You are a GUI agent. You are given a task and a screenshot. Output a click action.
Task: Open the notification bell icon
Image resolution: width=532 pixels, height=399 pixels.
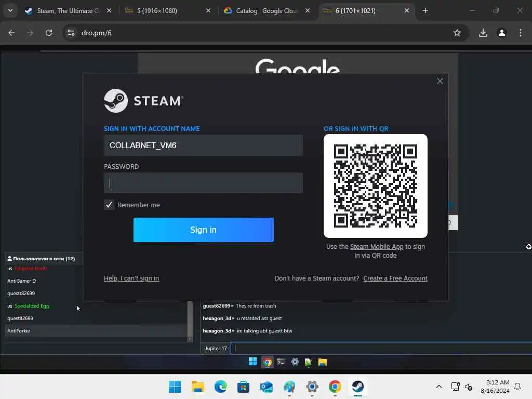[517, 387]
